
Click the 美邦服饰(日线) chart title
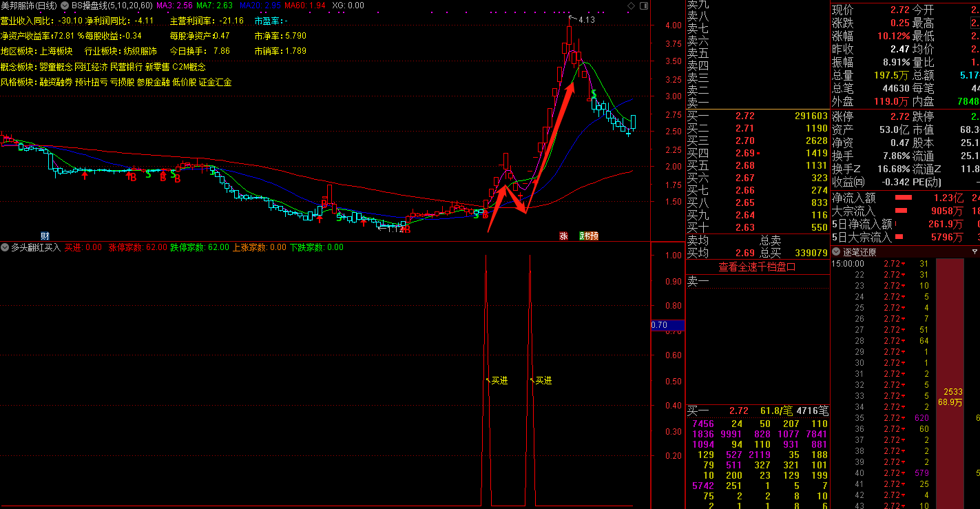point(29,6)
